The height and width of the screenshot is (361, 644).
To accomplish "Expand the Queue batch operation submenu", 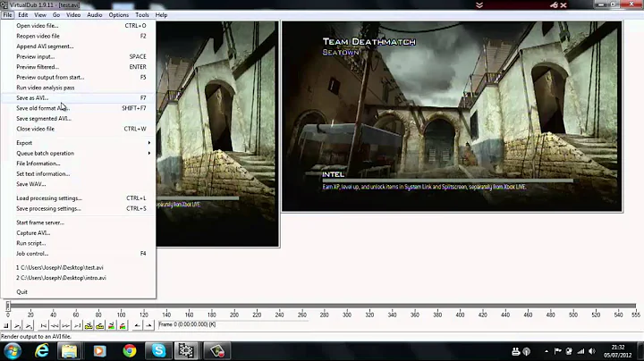I will tap(78, 153).
